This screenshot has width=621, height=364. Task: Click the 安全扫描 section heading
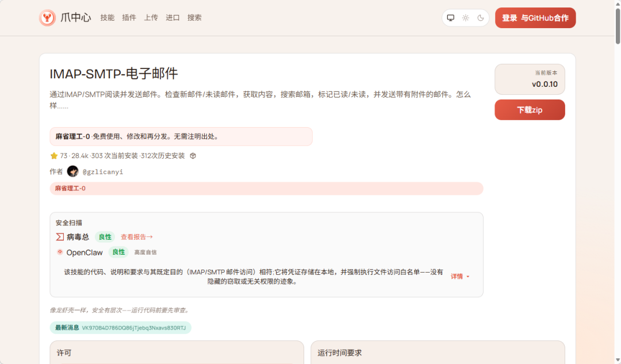tap(69, 223)
